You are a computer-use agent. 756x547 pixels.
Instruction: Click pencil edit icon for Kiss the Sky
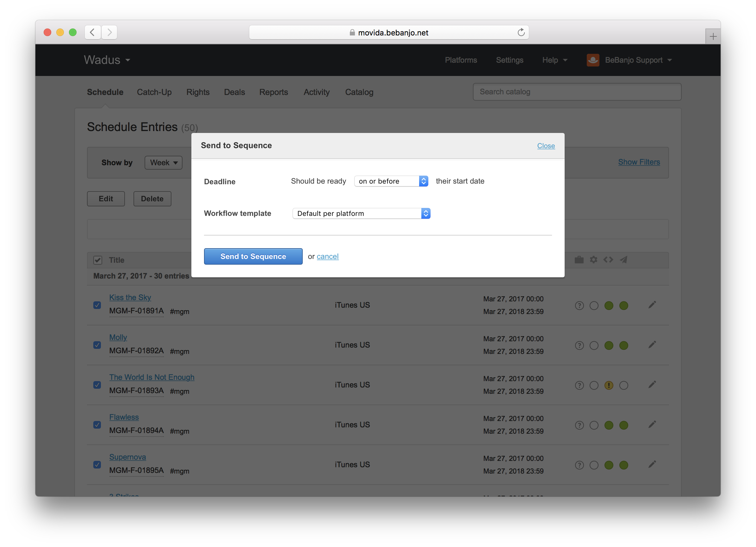[x=652, y=305]
